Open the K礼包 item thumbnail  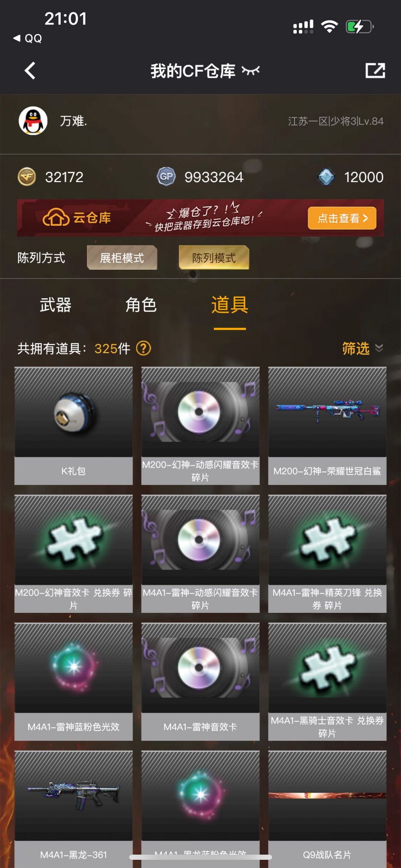(x=74, y=412)
